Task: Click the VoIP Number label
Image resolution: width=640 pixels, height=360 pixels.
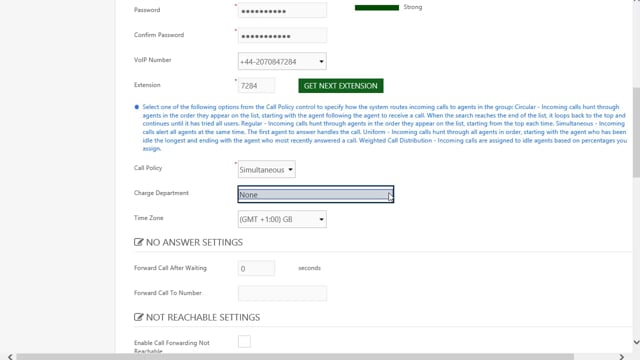Action: 152,60
